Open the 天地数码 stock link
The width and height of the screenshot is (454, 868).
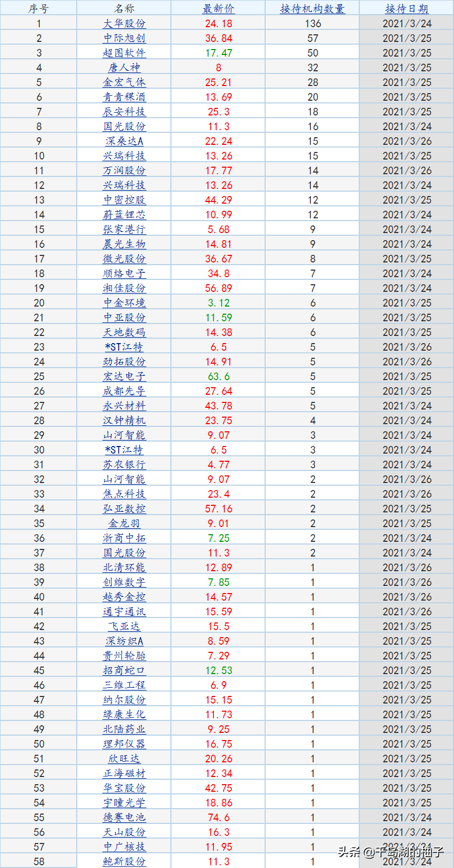pos(124,332)
